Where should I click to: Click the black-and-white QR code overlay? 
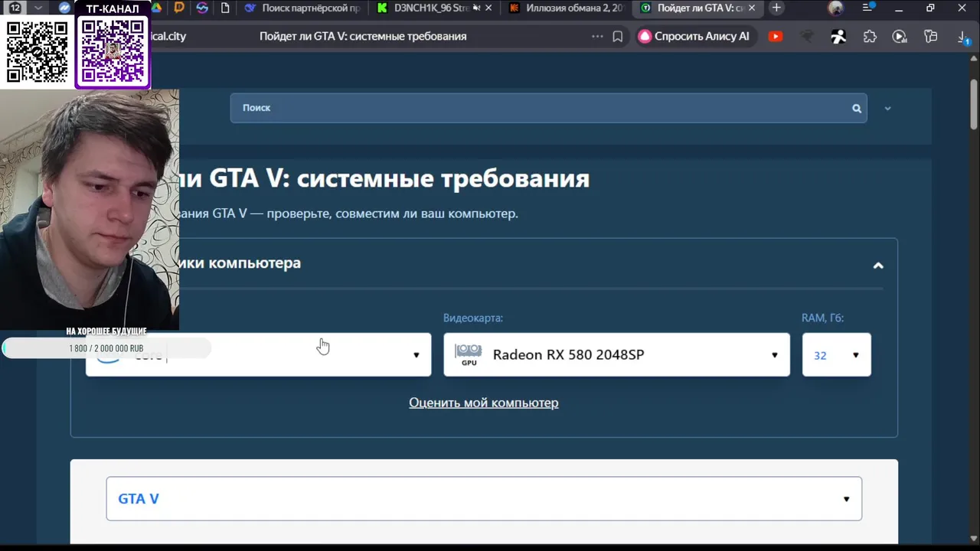37,51
